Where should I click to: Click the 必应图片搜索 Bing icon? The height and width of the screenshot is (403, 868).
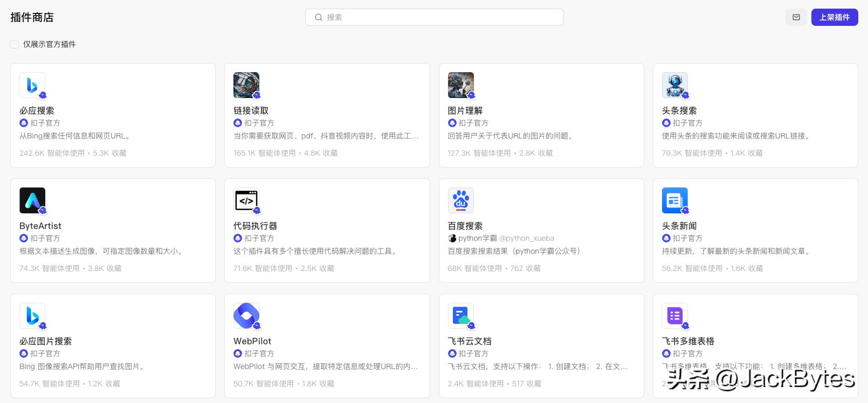32,316
